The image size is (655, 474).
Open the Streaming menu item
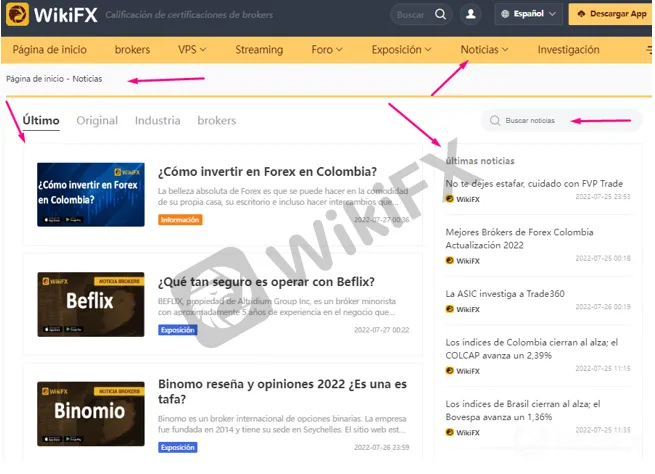(x=259, y=50)
